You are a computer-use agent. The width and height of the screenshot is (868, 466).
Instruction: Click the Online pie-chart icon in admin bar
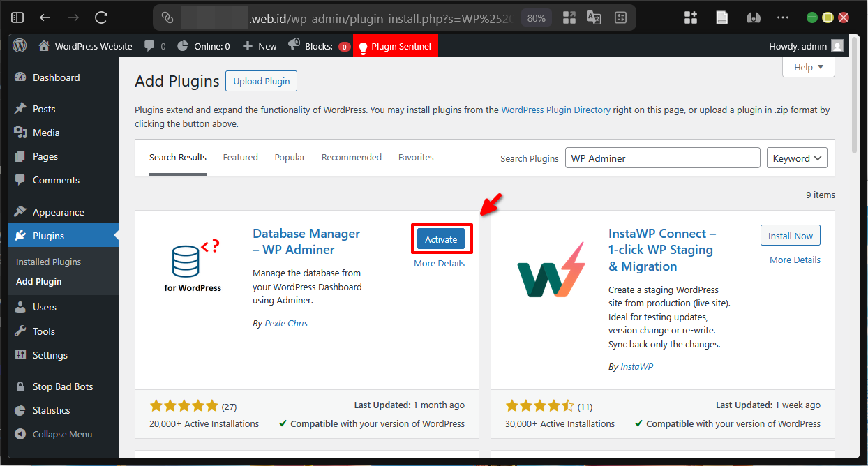[182, 45]
